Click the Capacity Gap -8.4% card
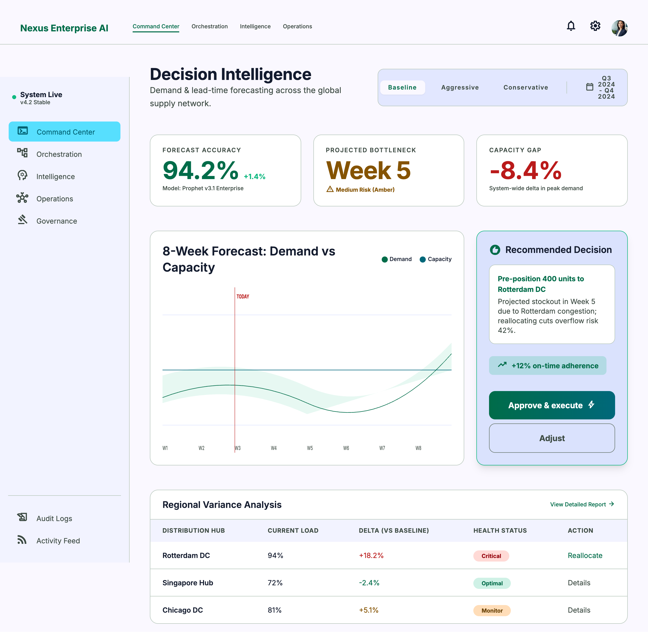 [552, 170]
